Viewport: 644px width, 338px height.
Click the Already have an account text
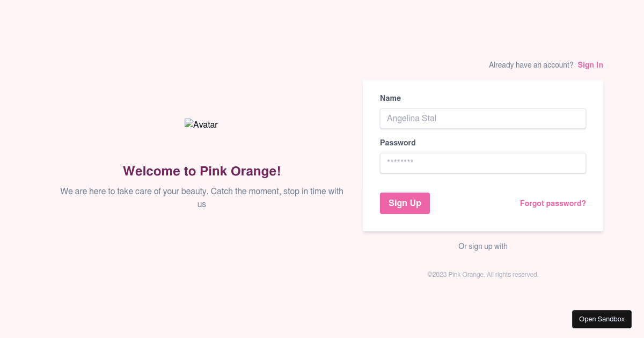[x=530, y=64]
